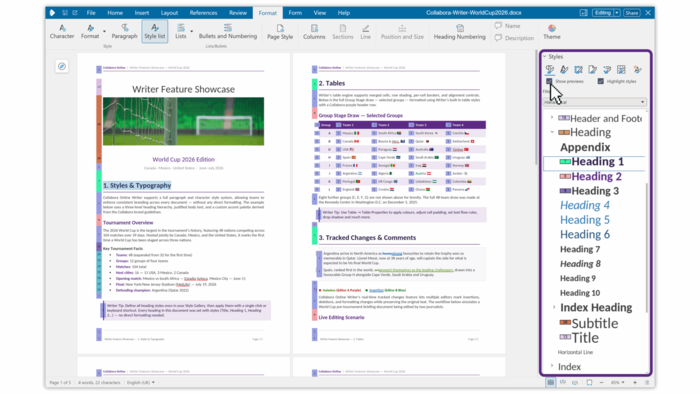
Task: Click the icon next to Save in the title bar
Action: [x=75, y=13]
